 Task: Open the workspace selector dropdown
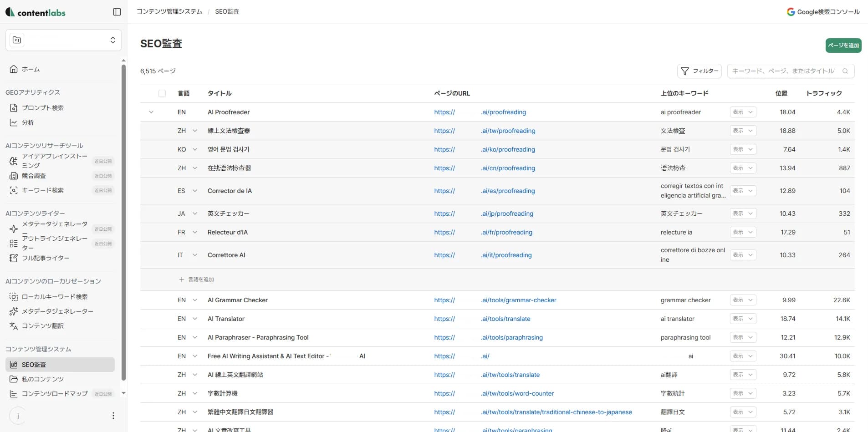[x=63, y=40]
